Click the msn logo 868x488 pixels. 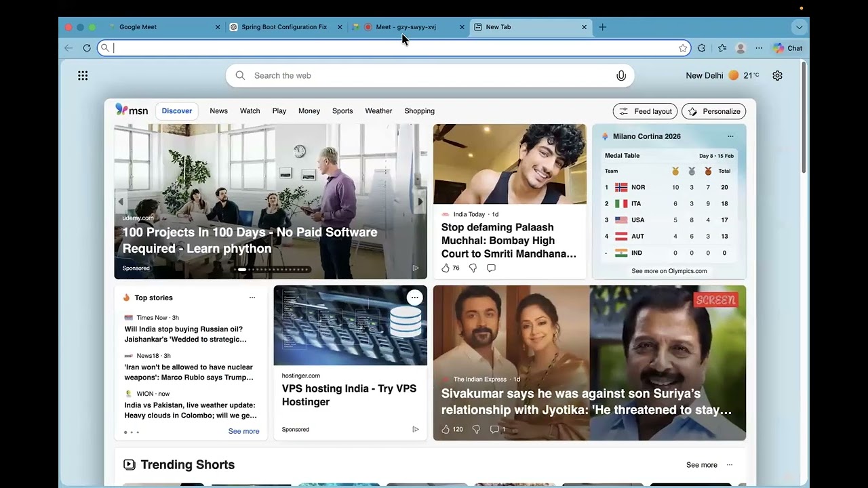pyautogui.click(x=132, y=110)
